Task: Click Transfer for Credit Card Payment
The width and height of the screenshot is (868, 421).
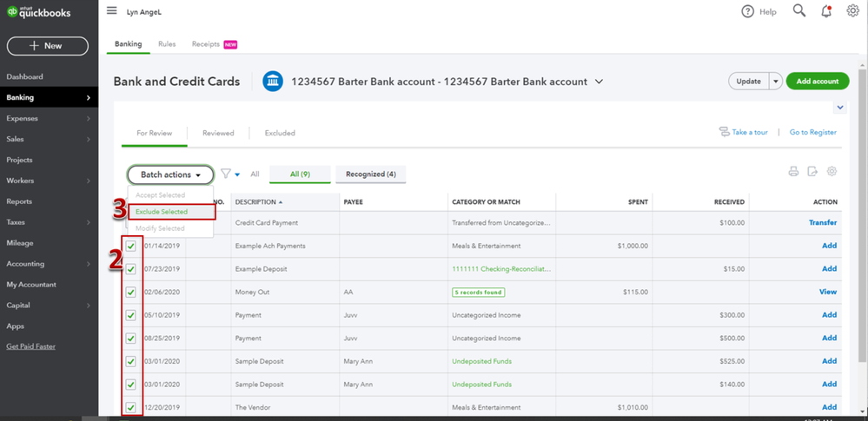Action: tap(823, 223)
